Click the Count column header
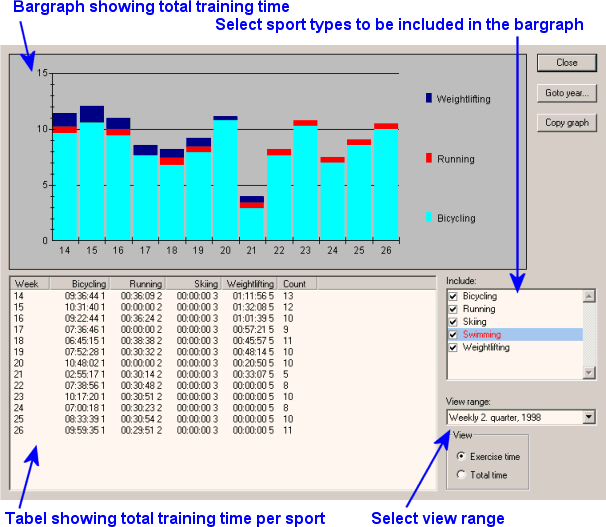606x527 pixels. point(295,284)
